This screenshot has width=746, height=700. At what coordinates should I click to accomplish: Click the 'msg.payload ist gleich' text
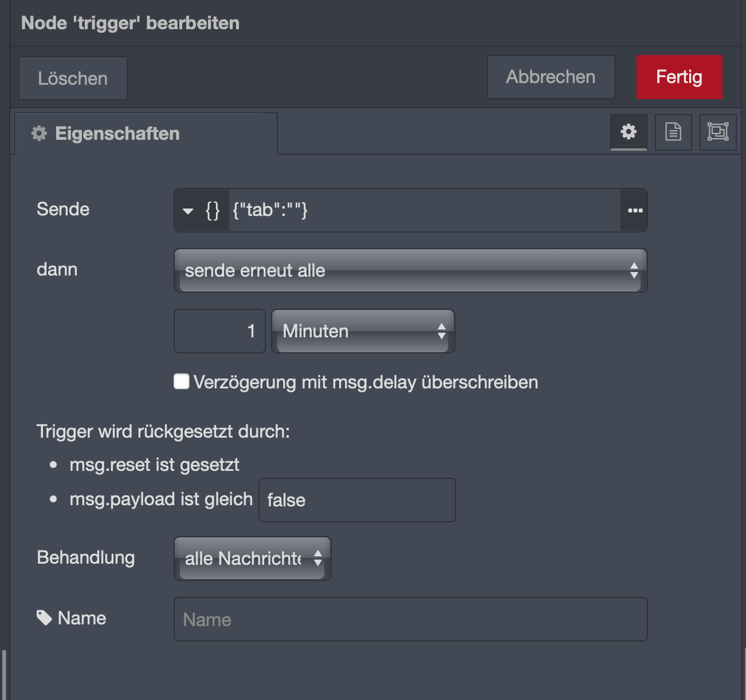(161, 499)
